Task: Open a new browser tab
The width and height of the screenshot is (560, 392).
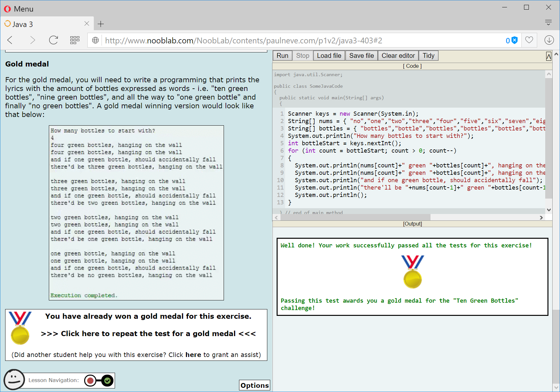Action: tap(101, 24)
